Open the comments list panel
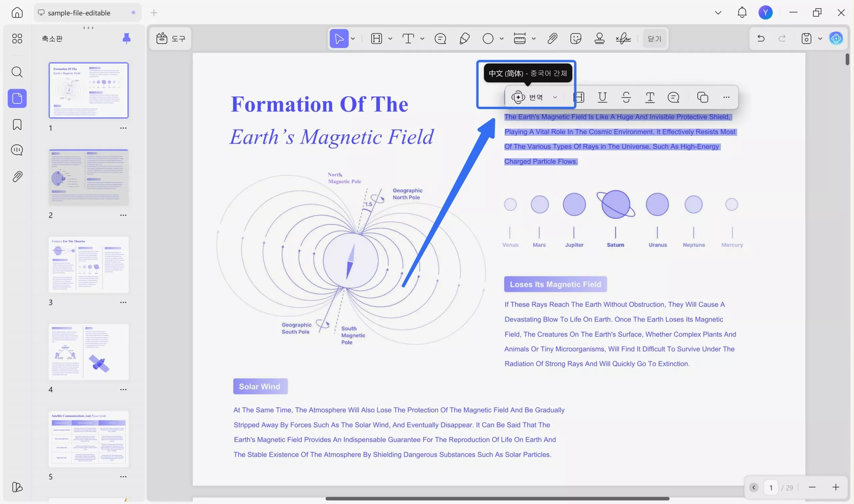Screen dimensions: 854x504 pyautogui.click(x=17, y=150)
